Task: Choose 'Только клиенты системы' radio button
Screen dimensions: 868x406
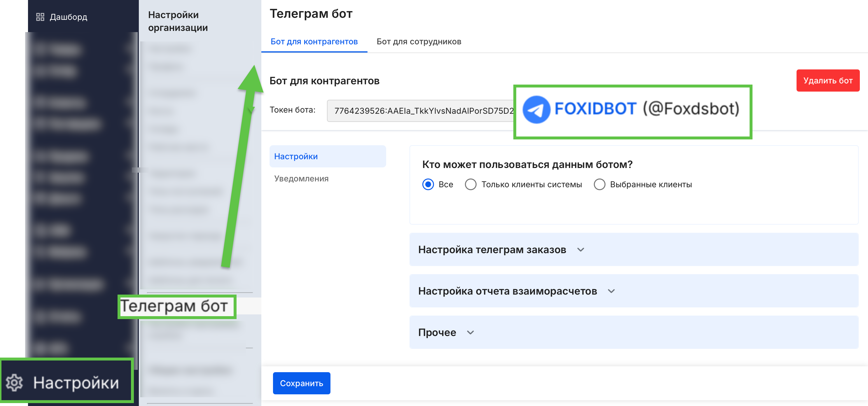Action: pyautogui.click(x=470, y=184)
